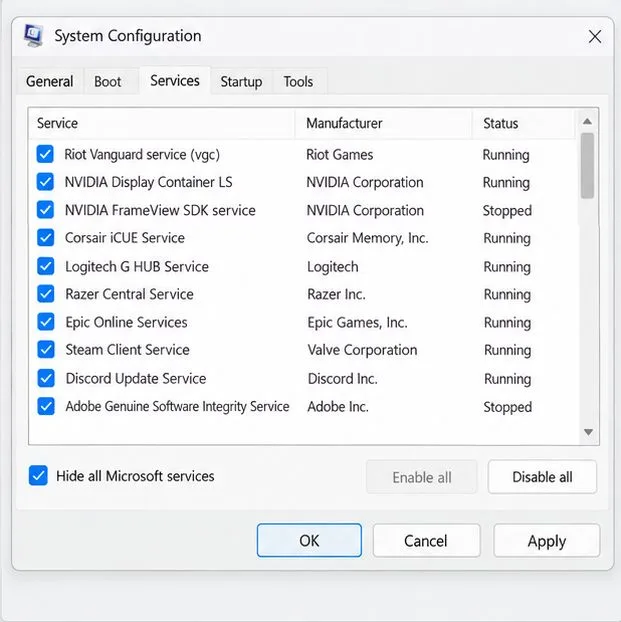
Task: Click the Apply button
Action: (x=547, y=541)
